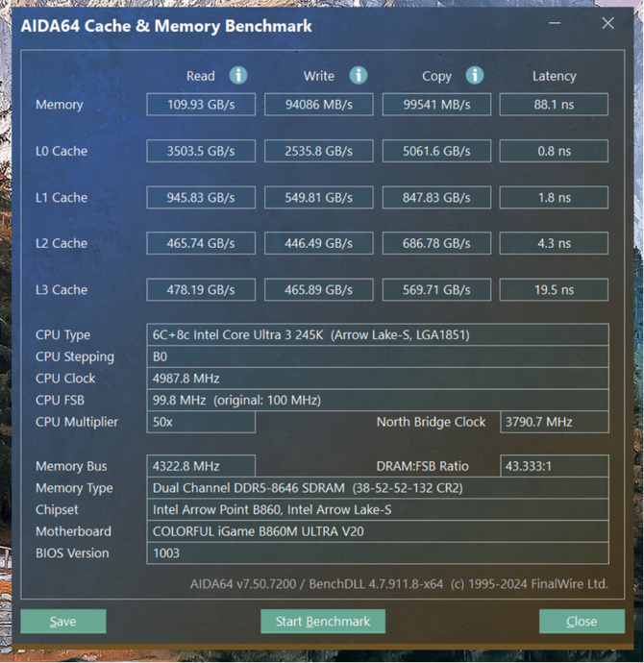Click Start Benchmark button
This screenshot has width=644, height=663.
[x=323, y=621]
